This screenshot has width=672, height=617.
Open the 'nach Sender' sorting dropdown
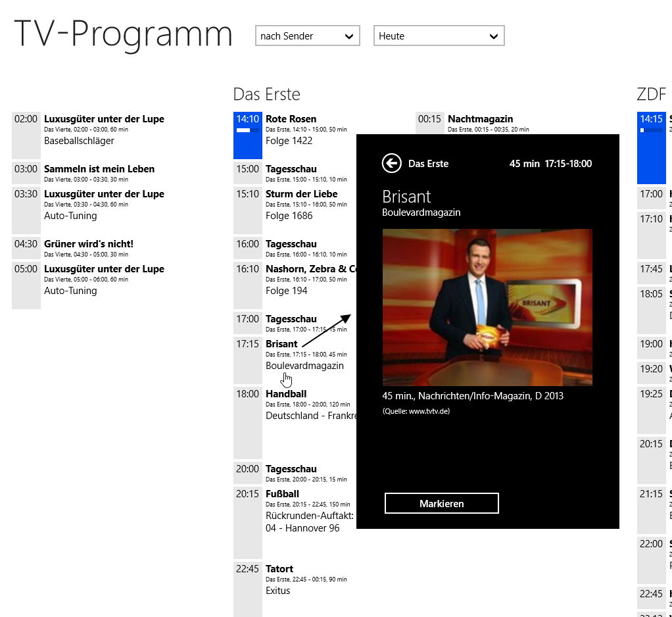tap(307, 36)
